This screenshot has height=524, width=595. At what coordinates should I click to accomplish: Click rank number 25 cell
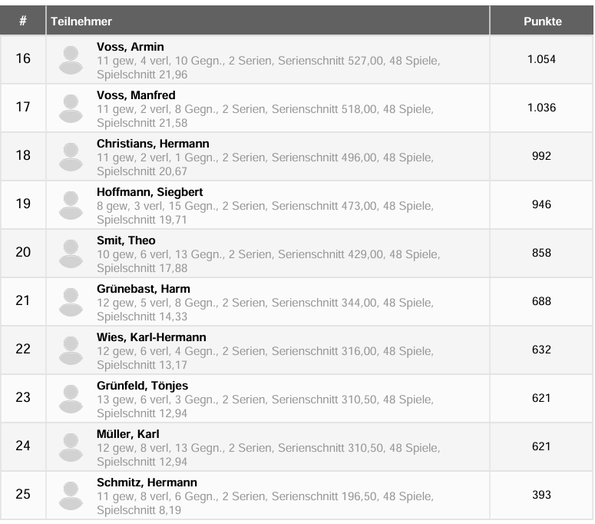coord(23,494)
